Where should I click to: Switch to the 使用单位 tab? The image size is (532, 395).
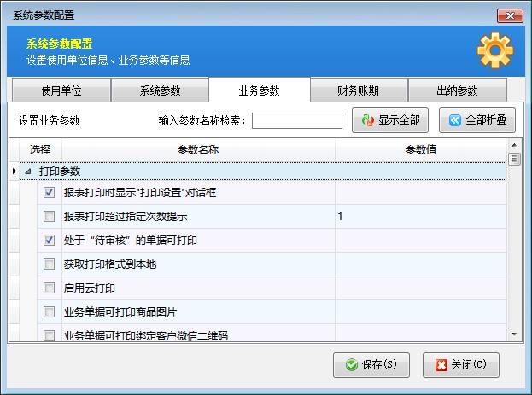(x=61, y=90)
